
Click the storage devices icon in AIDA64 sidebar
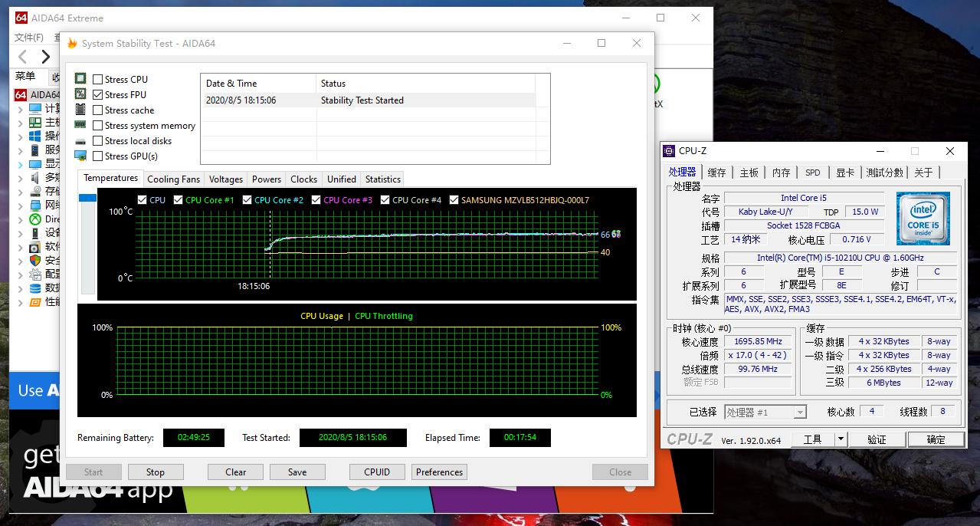[x=34, y=191]
